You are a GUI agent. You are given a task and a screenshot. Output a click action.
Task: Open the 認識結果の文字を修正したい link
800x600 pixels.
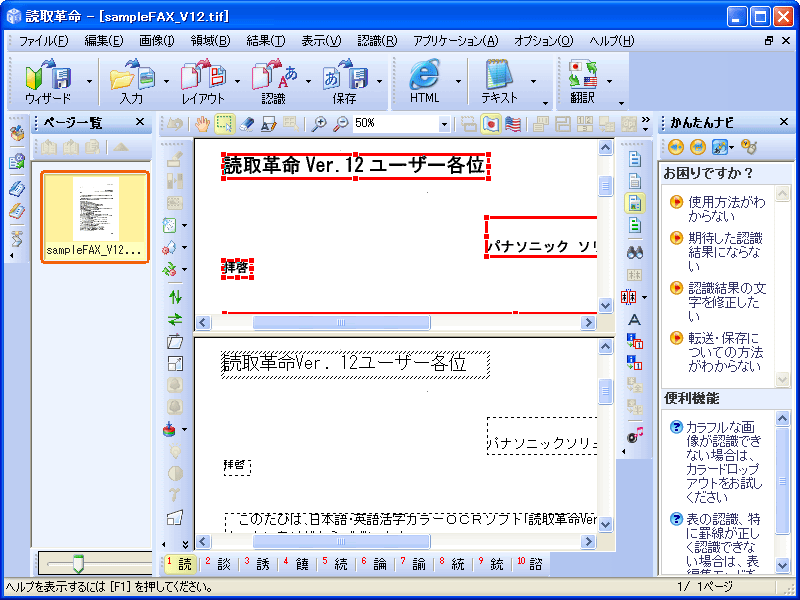[x=727, y=302]
